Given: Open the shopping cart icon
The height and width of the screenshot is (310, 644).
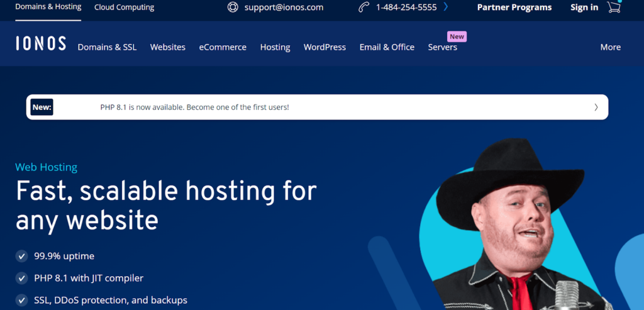Looking at the screenshot, I should pos(614,7).
